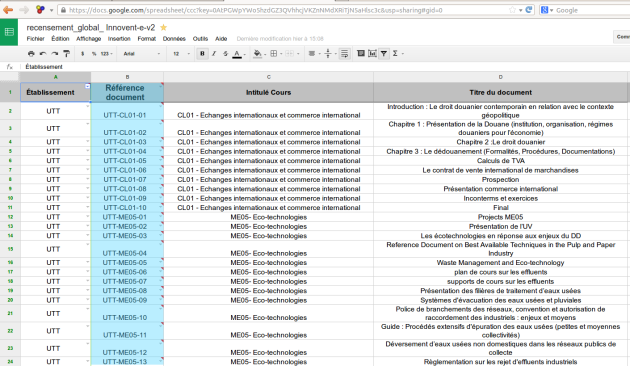Click 'Dernière modification hier à 15:08' link
Screen dimensions: 630x366
pos(280,39)
